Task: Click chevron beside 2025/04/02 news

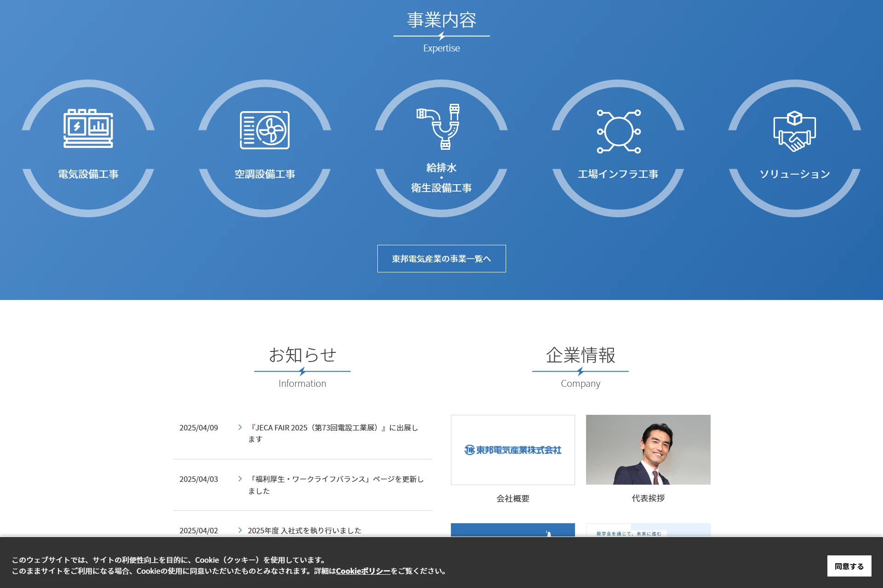Action: (240, 530)
